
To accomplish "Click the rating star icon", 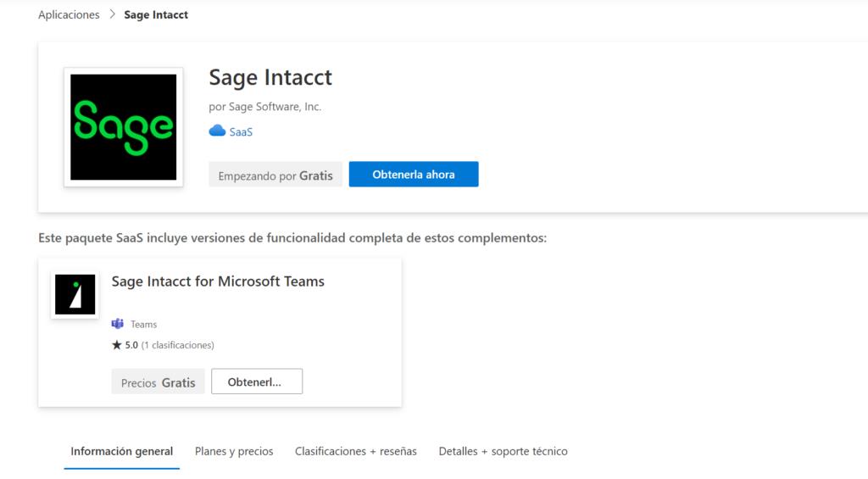I will pos(116,345).
